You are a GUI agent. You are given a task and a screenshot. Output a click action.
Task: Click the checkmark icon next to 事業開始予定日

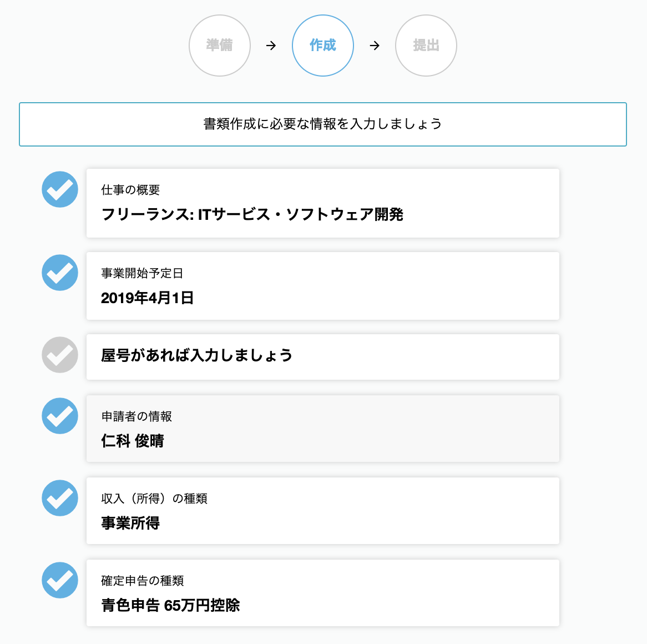pyautogui.click(x=59, y=272)
